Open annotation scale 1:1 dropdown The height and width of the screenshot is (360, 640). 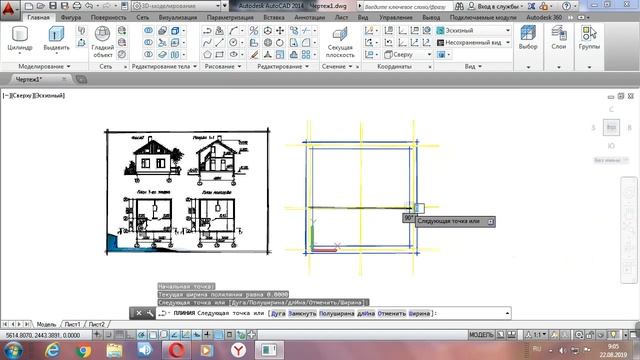[536, 335]
